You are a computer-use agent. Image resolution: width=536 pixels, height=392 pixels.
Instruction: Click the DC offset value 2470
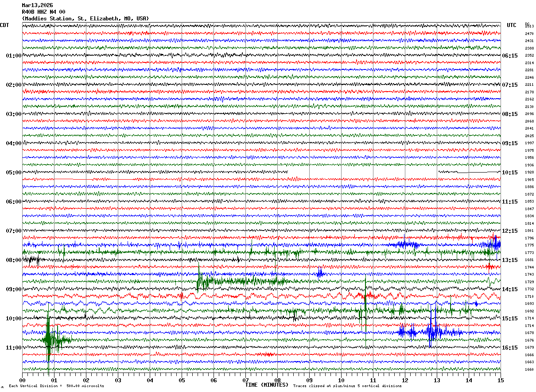tap(529, 34)
